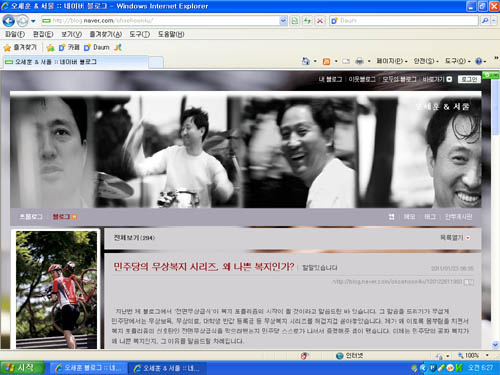Image resolution: width=500 pixels, height=375 pixels.
Task: Click the orange RSS icon beside 블로그
Action: 74,217
